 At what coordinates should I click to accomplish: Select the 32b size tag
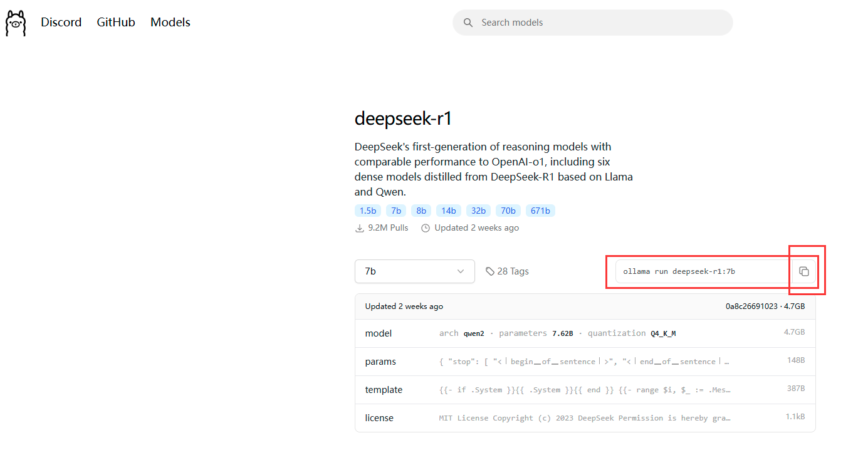478,211
